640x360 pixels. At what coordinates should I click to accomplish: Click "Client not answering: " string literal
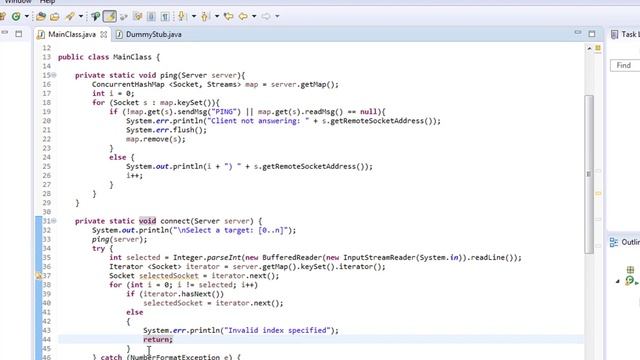pyautogui.click(x=259, y=121)
